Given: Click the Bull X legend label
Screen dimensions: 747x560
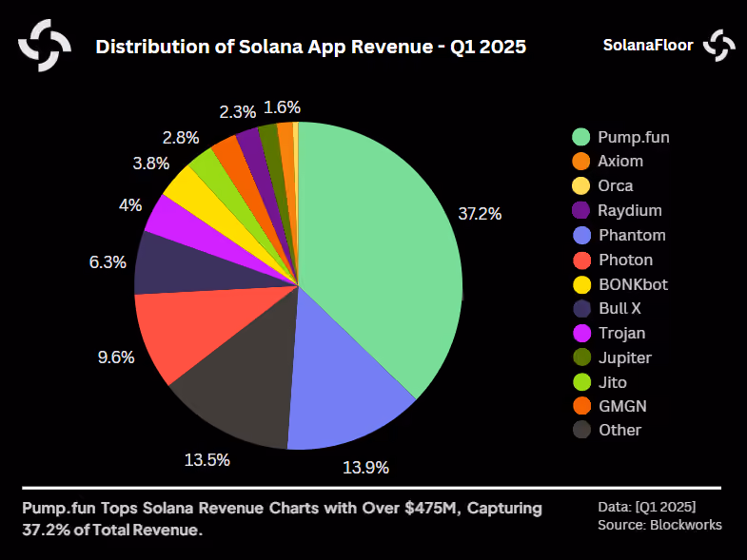Looking at the screenshot, I should pos(619,309).
